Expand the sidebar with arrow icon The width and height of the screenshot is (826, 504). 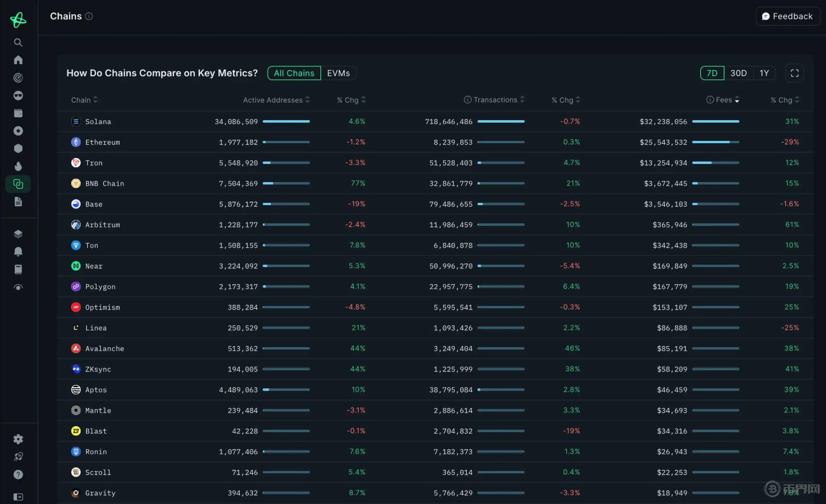[18, 497]
